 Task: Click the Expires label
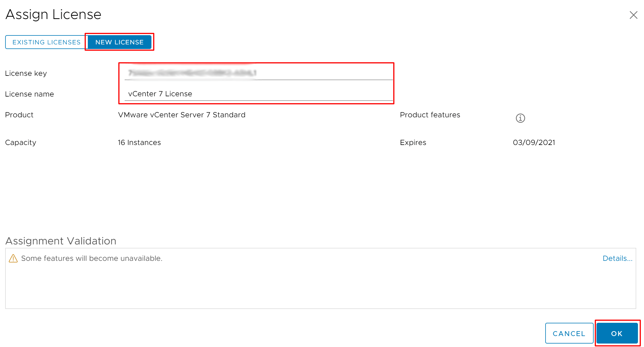coord(413,142)
